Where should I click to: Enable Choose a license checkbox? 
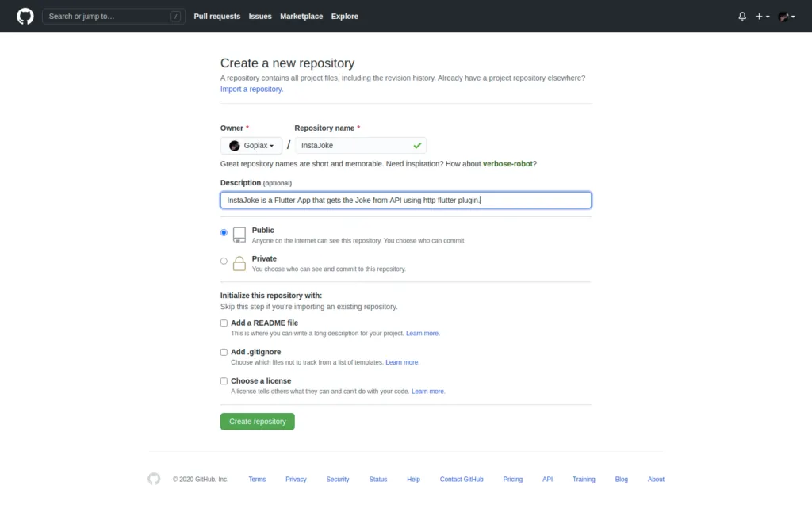coord(224,381)
